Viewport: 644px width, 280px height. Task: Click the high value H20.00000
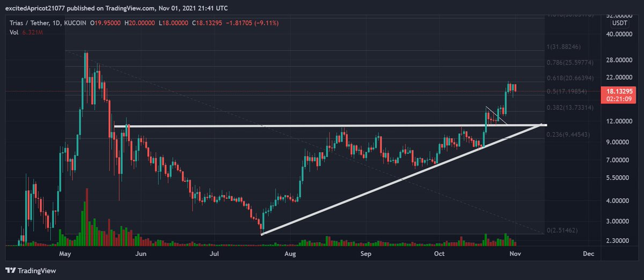click(x=141, y=24)
